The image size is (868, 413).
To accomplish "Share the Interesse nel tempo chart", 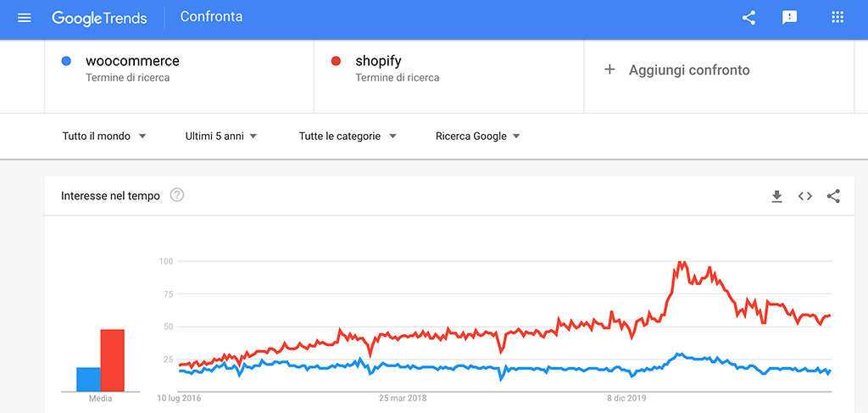I will pyautogui.click(x=833, y=196).
